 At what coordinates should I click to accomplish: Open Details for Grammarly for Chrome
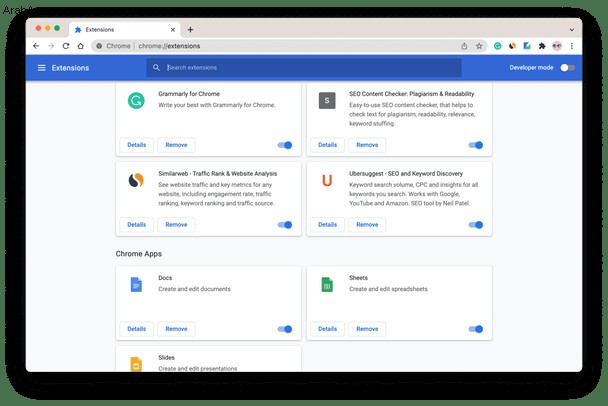[x=136, y=145]
